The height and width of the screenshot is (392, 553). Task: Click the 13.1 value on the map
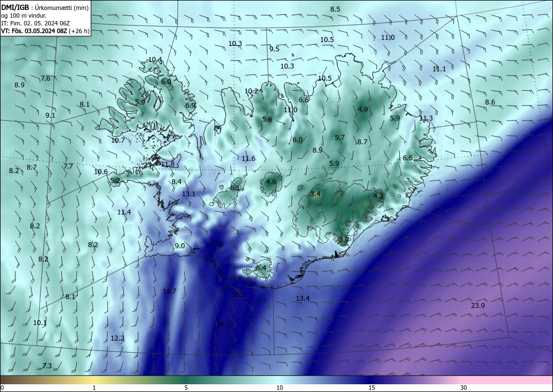point(189,194)
